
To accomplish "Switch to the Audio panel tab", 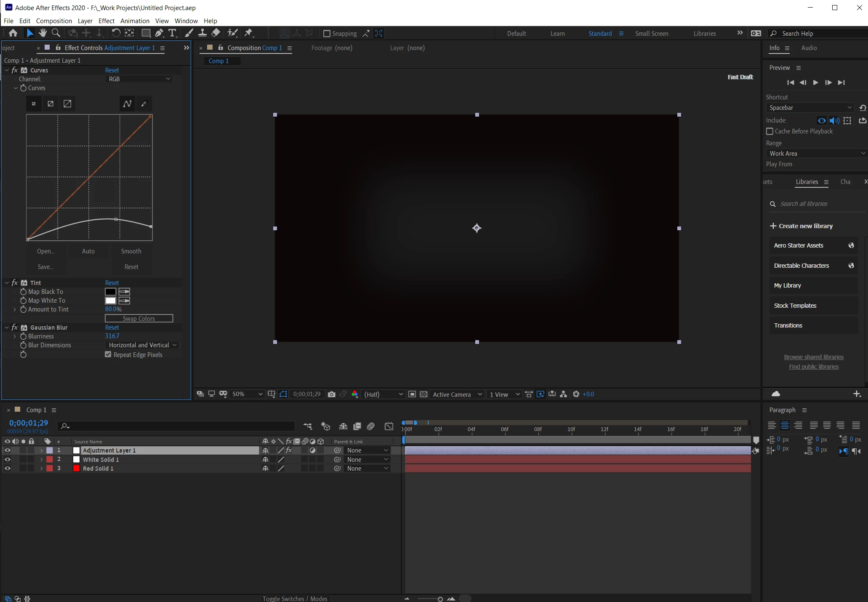I will (x=809, y=48).
